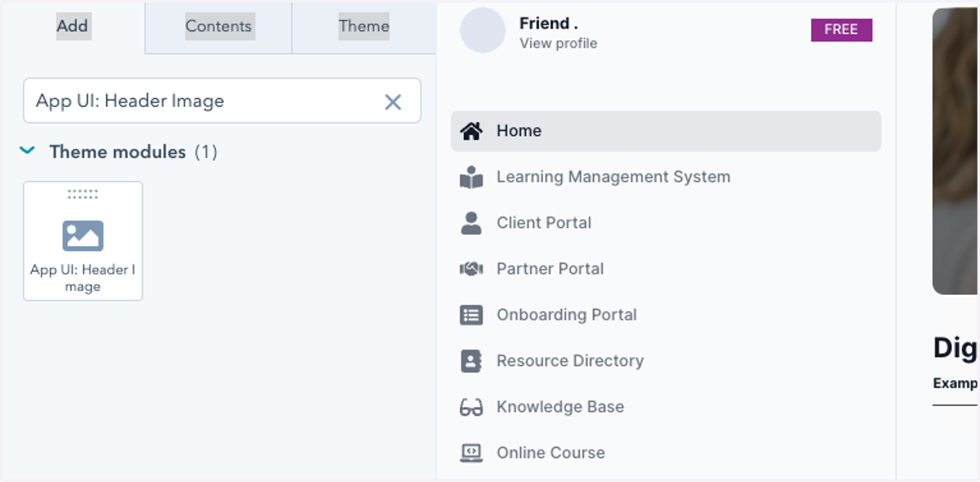The height and width of the screenshot is (482, 980).
Task: Open the Theme tab
Action: point(364,26)
